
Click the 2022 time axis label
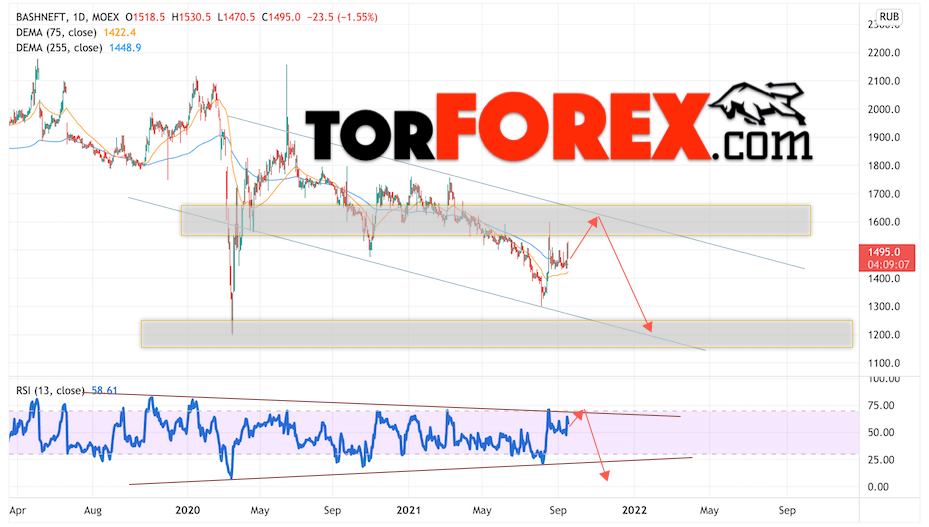coord(634,510)
